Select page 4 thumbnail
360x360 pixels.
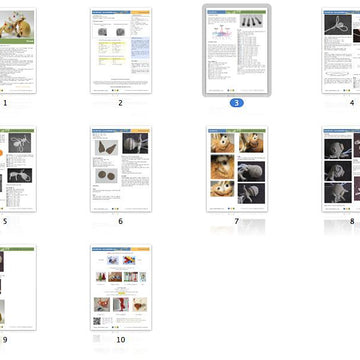(341, 51)
